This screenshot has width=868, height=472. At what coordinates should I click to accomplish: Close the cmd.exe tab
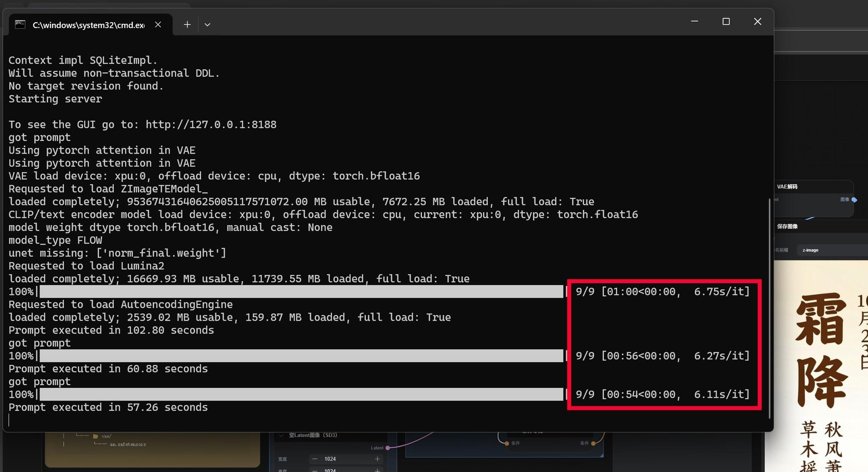coord(158,25)
